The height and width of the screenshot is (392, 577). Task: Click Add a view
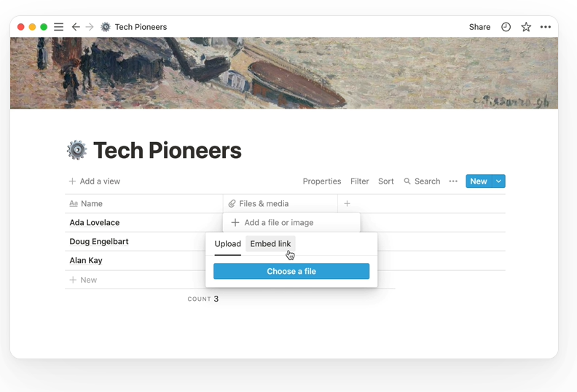click(95, 181)
